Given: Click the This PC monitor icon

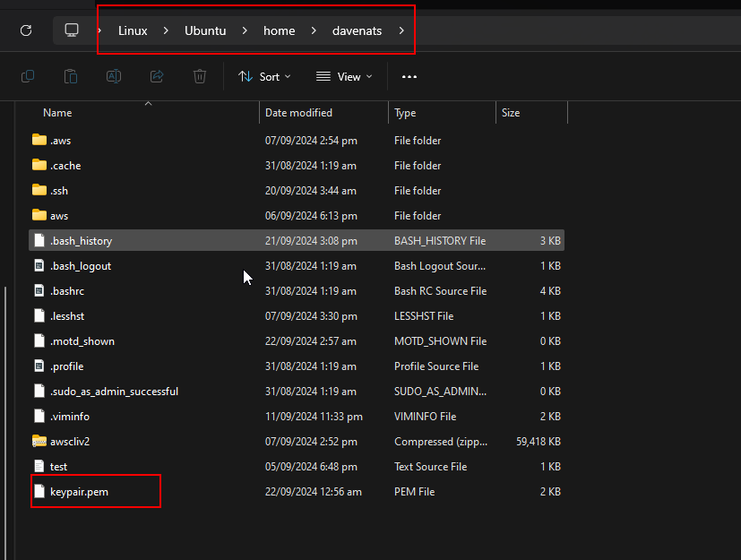Looking at the screenshot, I should click(x=72, y=30).
